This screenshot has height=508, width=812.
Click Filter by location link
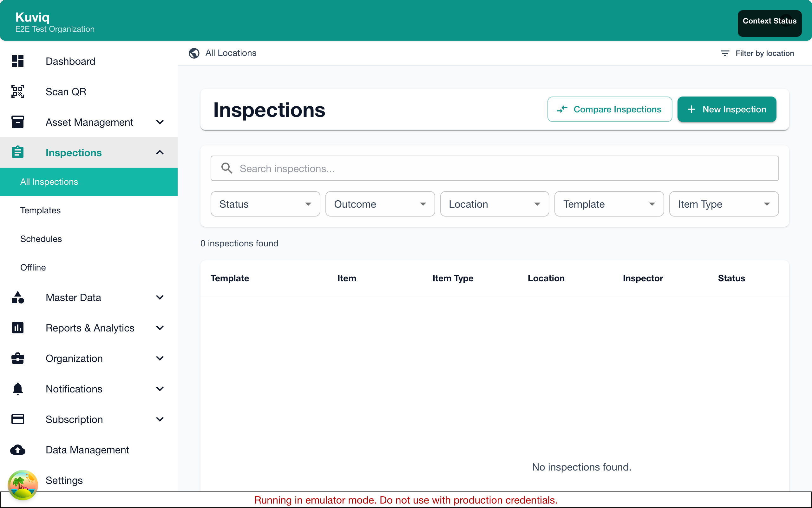[758, 53]
